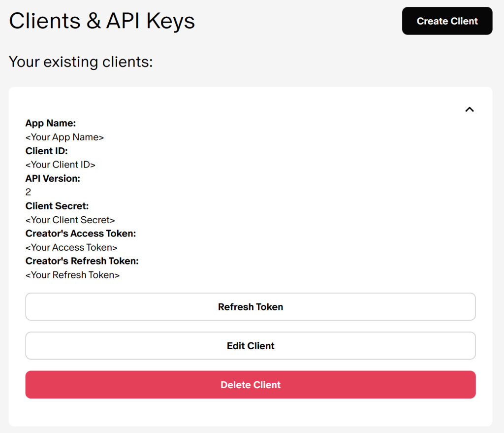Click the API Version value 2
Viewport: 504px width, 433px height.
[28, 192]
